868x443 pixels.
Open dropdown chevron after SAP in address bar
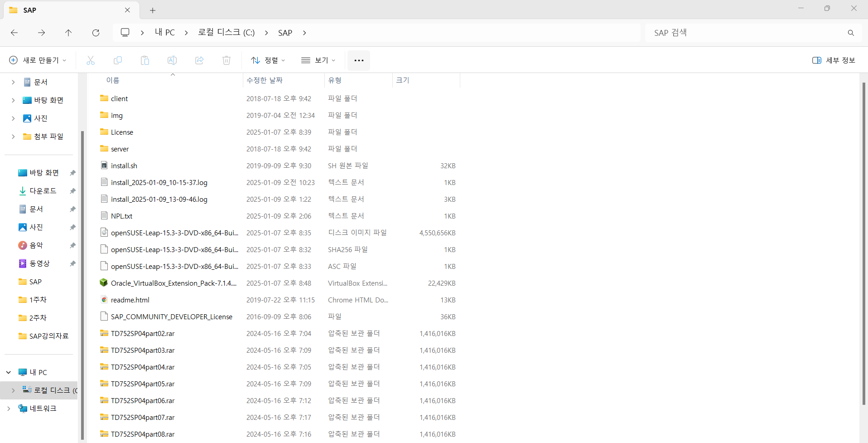point(304,33)
